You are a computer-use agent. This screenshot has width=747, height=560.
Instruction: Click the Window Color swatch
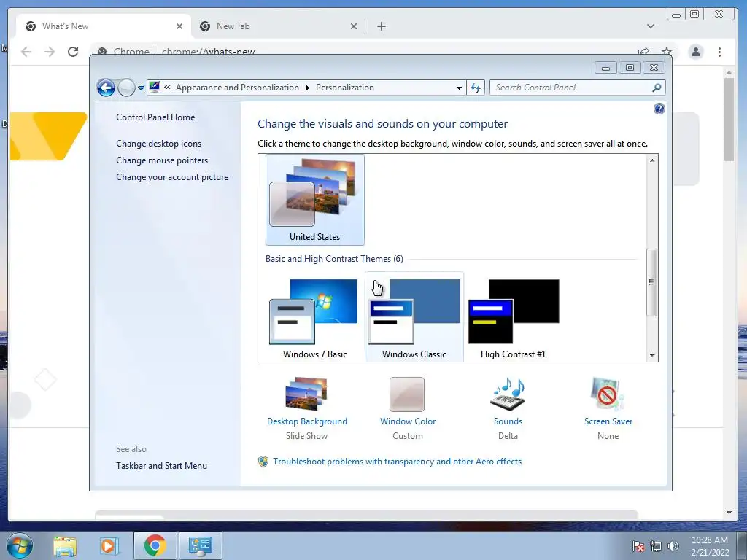[407, 394]
